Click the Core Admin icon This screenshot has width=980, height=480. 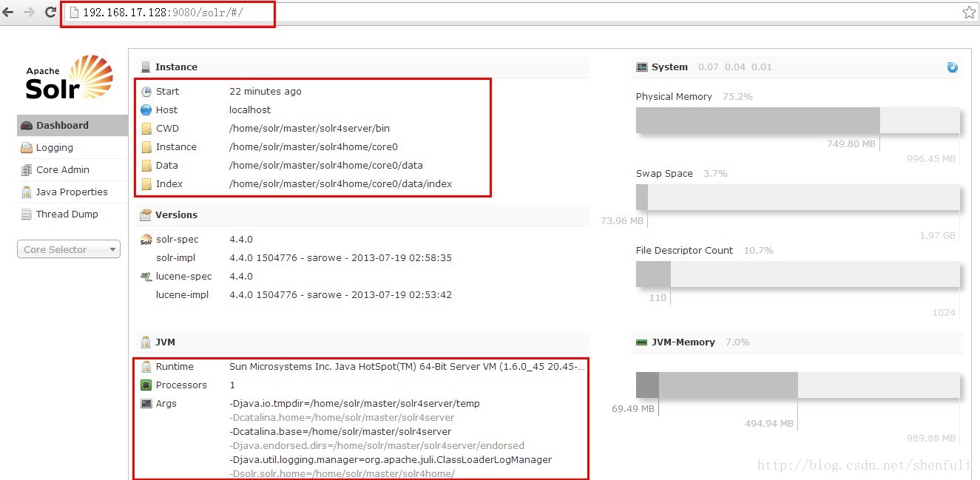coord(27,170)
